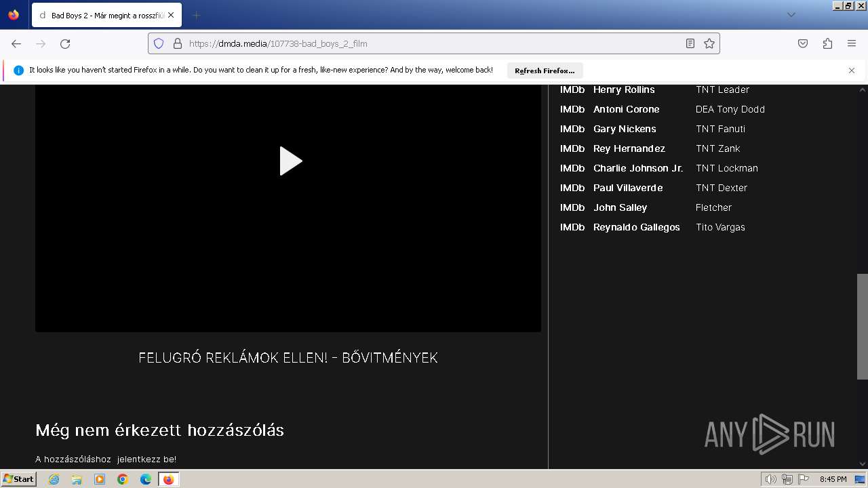Dismiss the Firefox refresh notification
This screenshot has height=488, width=868.
click(852, 70)
